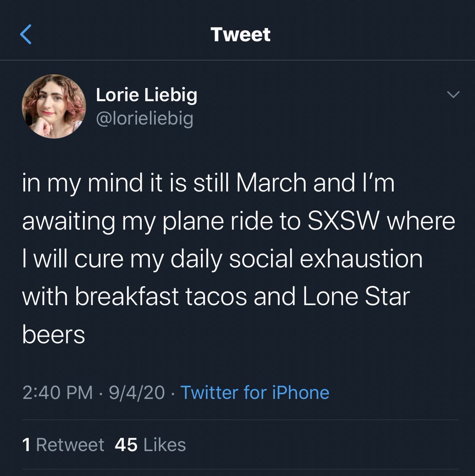Click the 9/4/20 date
Image resolution: width=475 pixels, height=476 pixels.
(137, 393)
